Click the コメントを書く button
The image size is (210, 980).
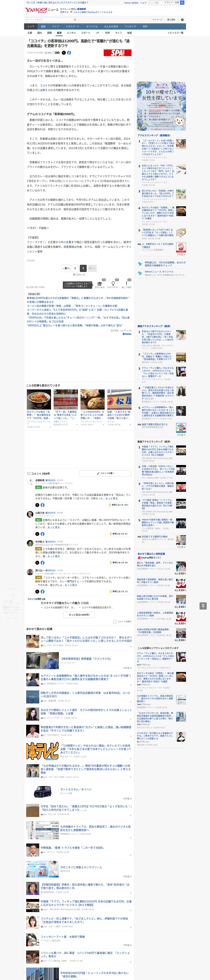click(105, 473)
